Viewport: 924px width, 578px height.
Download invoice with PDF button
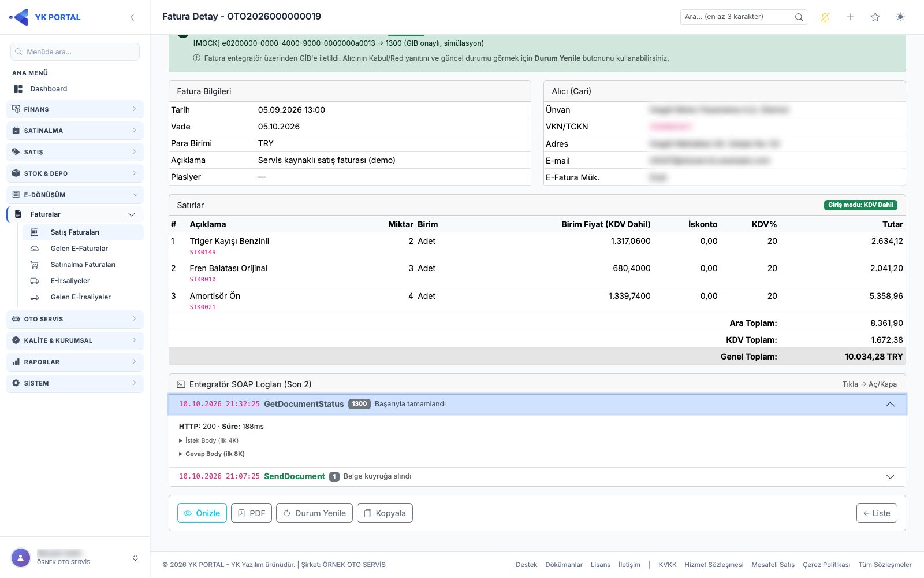point(251,513)
